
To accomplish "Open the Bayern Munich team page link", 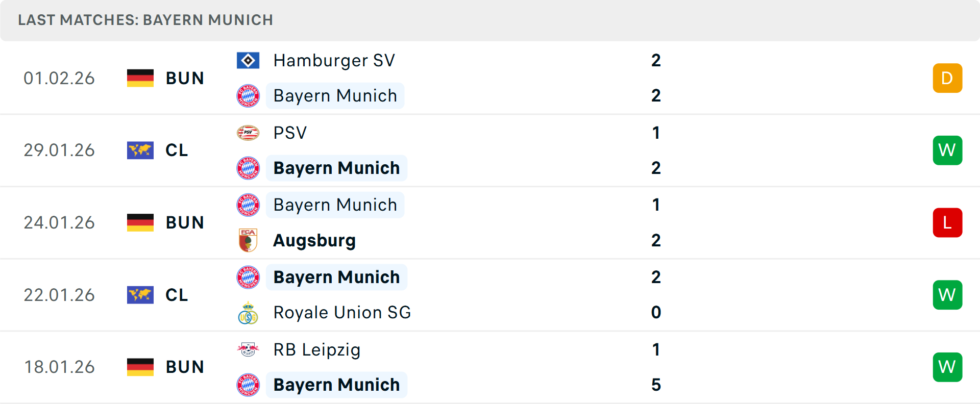I will [x=335, y=95].
